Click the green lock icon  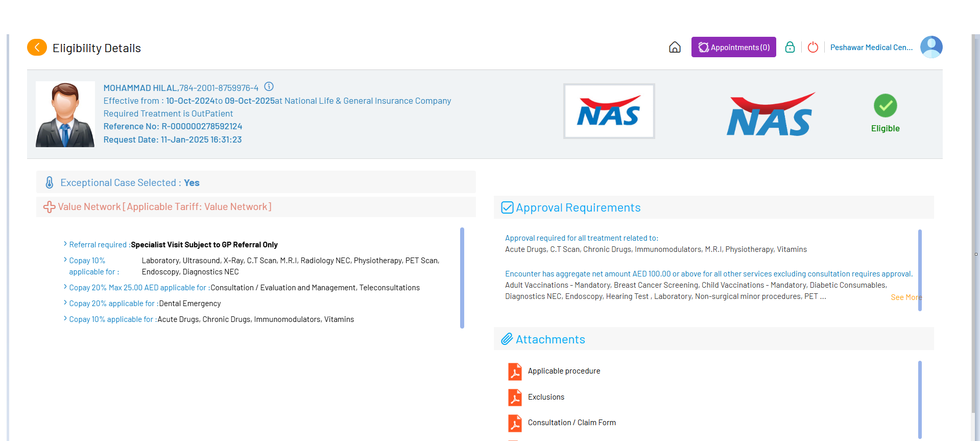790,47
